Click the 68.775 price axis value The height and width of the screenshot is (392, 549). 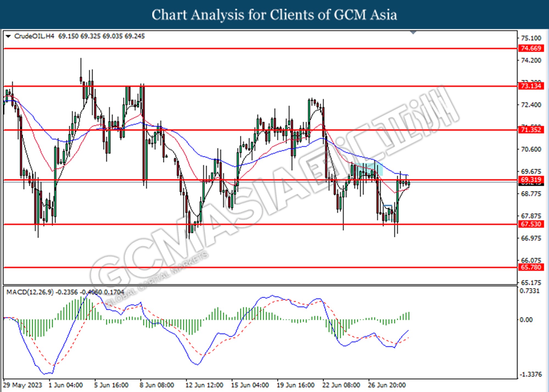pyautogui.click(x=531, y=194)
